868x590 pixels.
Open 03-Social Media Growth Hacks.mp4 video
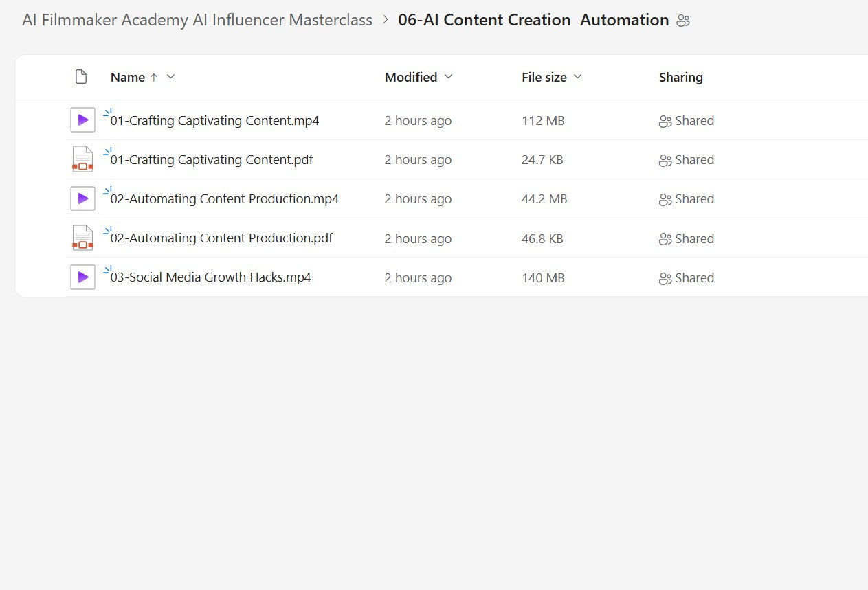pyautogui.click(x=210, y=278)
